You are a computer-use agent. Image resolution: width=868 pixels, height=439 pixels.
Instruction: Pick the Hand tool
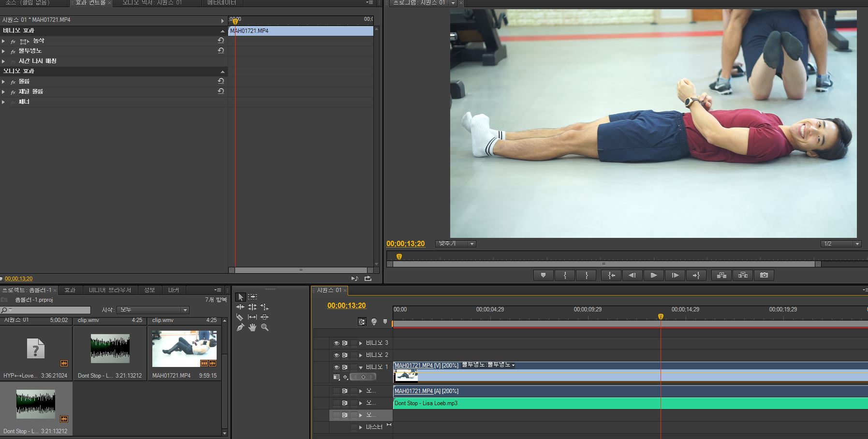(x=252, y=327)
